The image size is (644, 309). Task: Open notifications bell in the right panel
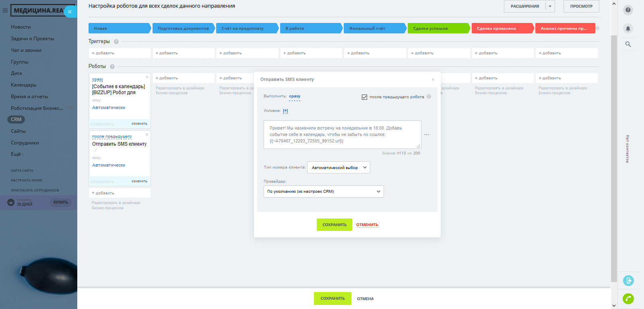628,29
